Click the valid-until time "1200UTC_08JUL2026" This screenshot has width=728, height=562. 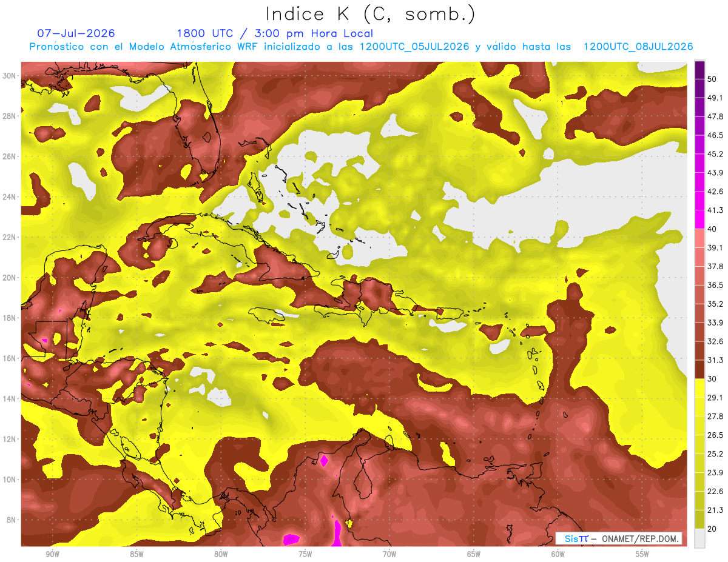(x=638, y=47)
